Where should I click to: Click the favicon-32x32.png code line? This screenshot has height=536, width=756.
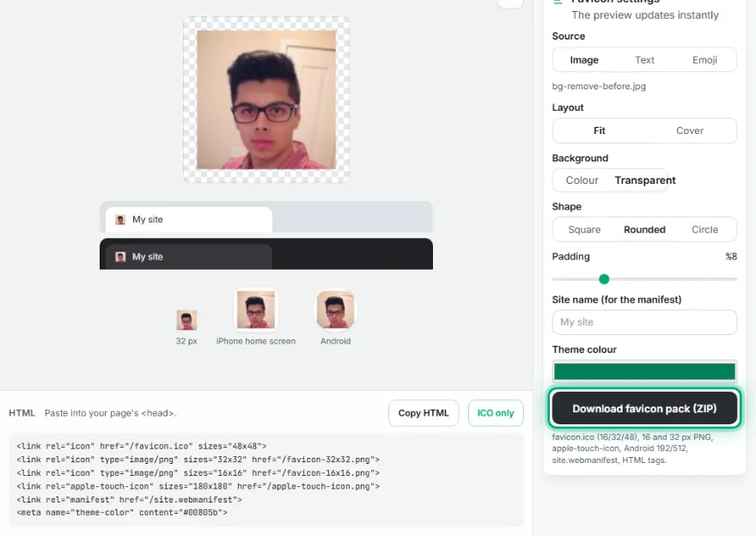click(198, 460)
